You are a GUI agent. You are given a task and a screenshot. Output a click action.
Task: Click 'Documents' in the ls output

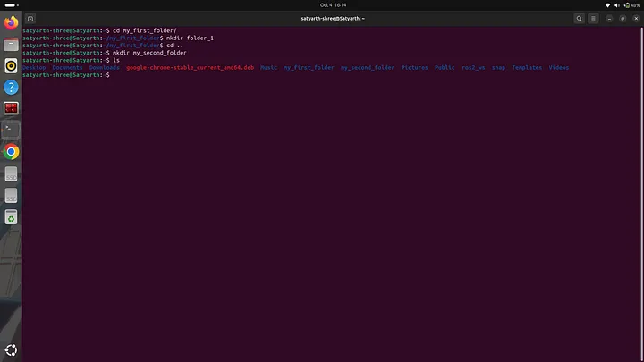pyautogui.click(x=67, y=67)
